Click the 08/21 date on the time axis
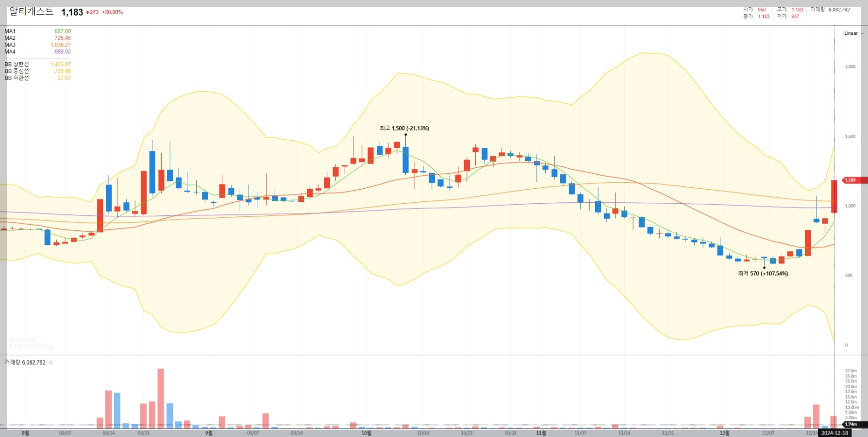This screenshot has height=437, width=868. coord(144,433)
